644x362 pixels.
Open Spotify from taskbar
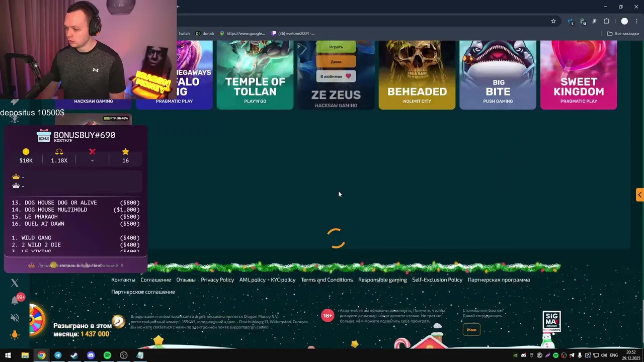click(107, 355)
